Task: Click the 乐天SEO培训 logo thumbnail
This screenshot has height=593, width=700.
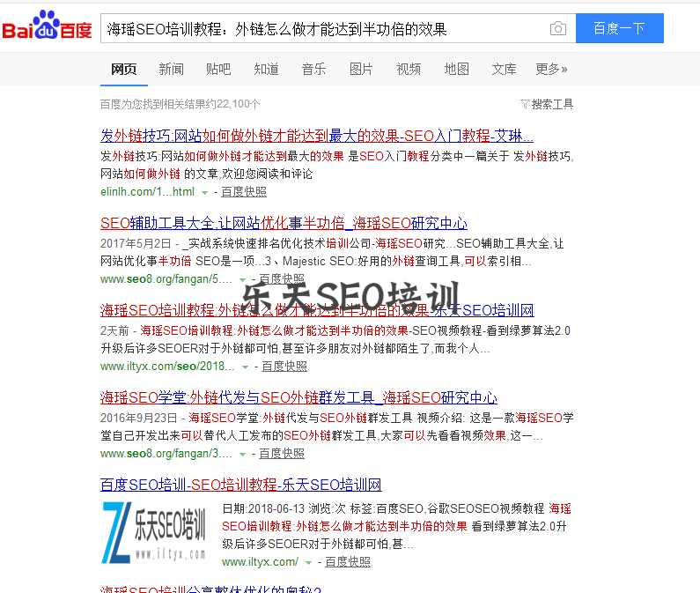Action: (x=154, y=532)
